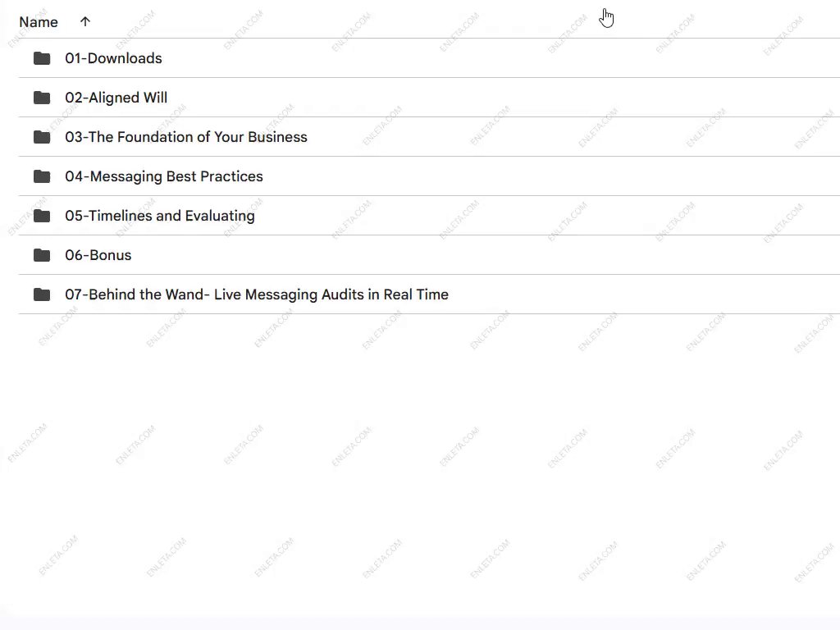Click blank row space right of 06-Bonus
Viewport: 840px width, 630px height.
492,255
